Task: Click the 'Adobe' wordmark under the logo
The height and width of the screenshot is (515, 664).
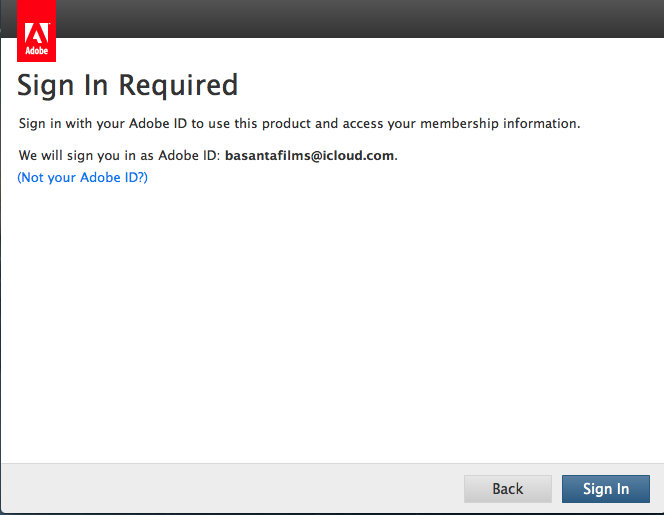Action: (x=35, y=50)
